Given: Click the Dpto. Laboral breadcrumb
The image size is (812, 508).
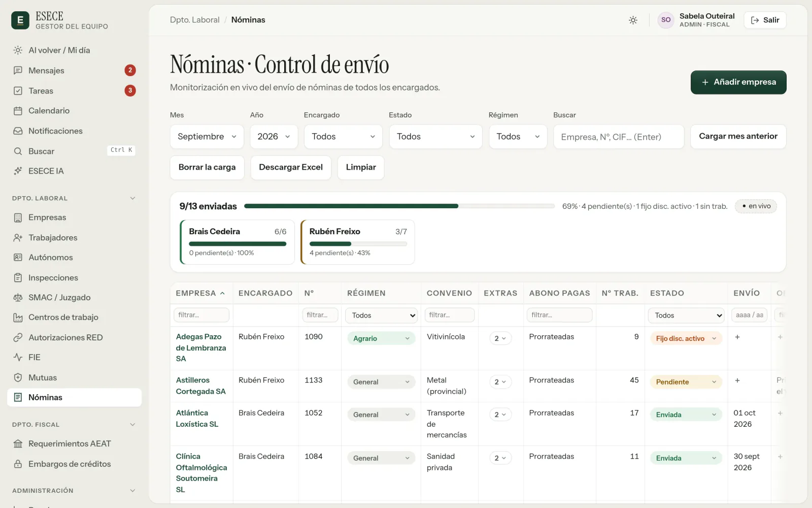Looking at the screenshot, I should point(195,20).
